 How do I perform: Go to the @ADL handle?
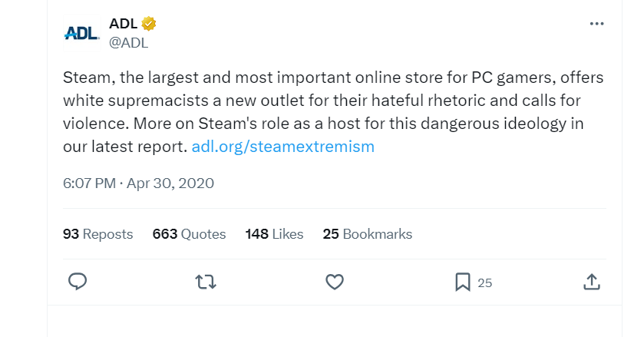[x=128, y=43]
